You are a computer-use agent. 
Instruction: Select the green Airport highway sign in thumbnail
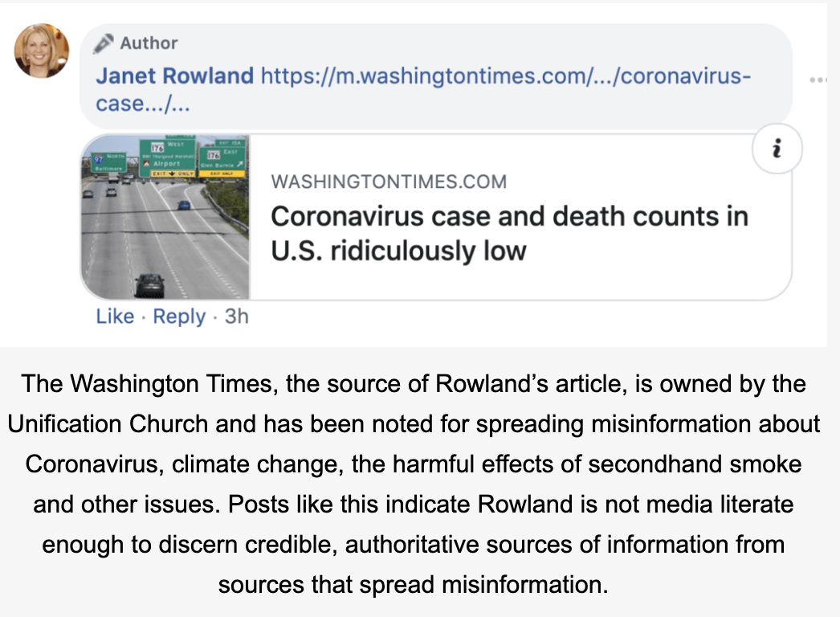pyautogui.click(x=166, y=158)
